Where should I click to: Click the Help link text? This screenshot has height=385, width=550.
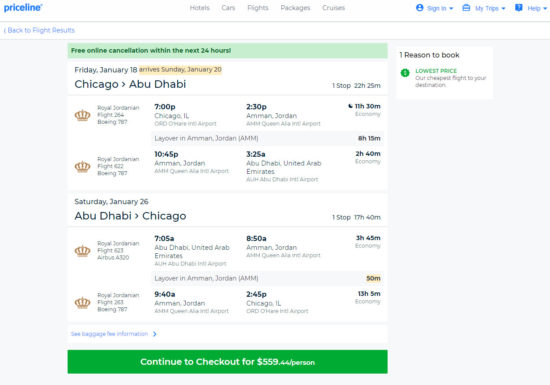click(x=534, y=8)
